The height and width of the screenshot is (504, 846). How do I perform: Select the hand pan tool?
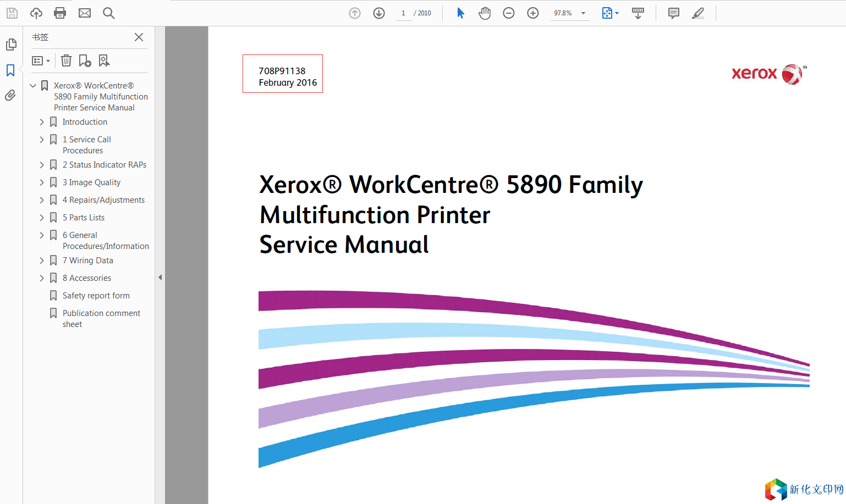[x=484, y=13]
